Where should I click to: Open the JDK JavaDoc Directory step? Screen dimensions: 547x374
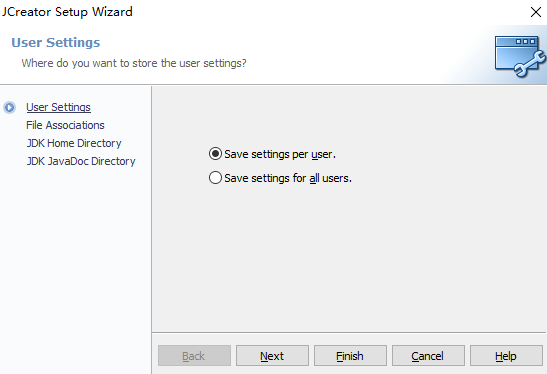click(81, 162)
